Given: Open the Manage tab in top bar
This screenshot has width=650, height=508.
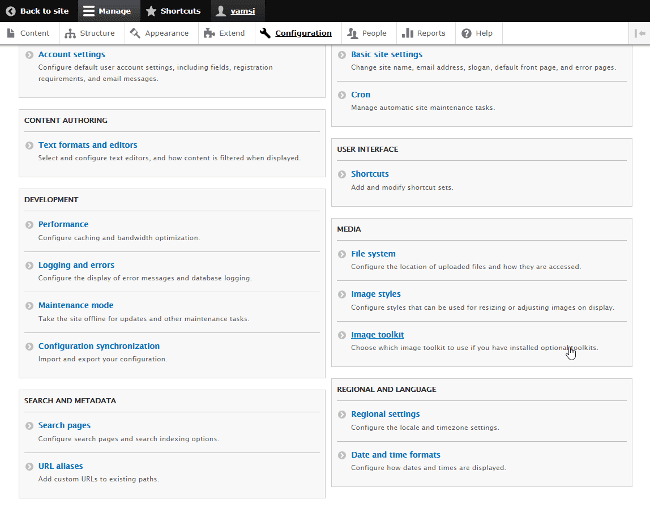Looking at the screenshot, I should click(x=109, y=11).
